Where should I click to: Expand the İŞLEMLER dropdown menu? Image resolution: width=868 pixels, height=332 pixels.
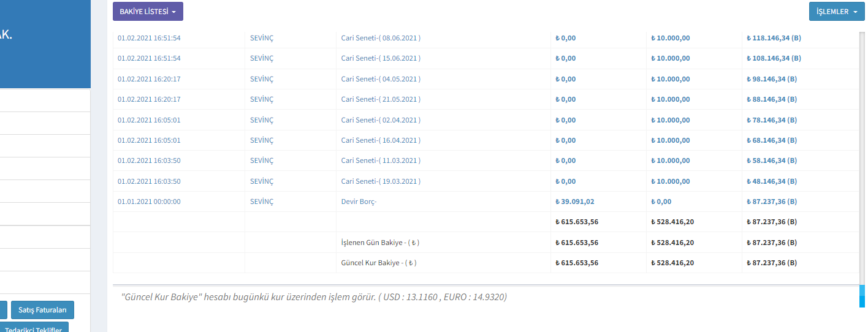pos(836,12)
